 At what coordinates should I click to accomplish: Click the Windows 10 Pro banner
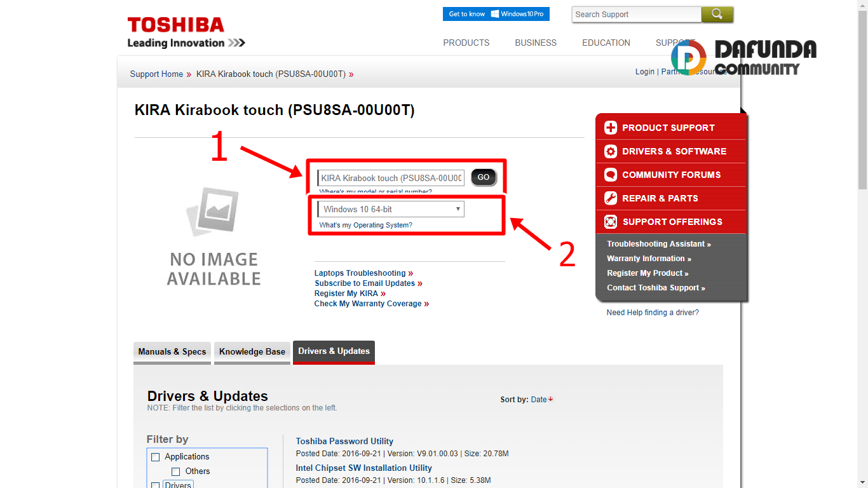(496, 14)
